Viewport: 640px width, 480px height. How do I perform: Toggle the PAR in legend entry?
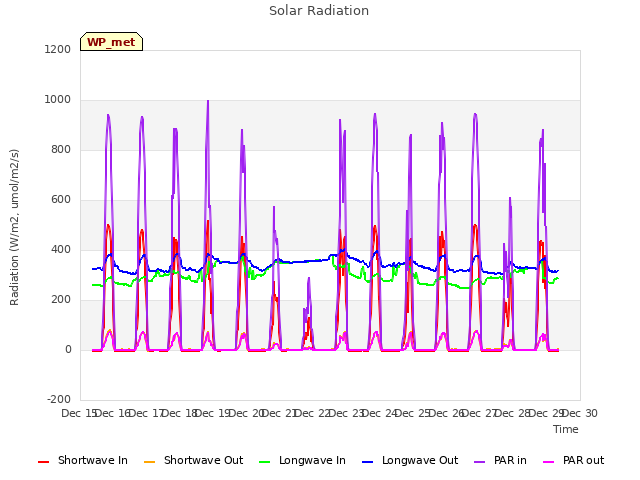coord(500,460)
